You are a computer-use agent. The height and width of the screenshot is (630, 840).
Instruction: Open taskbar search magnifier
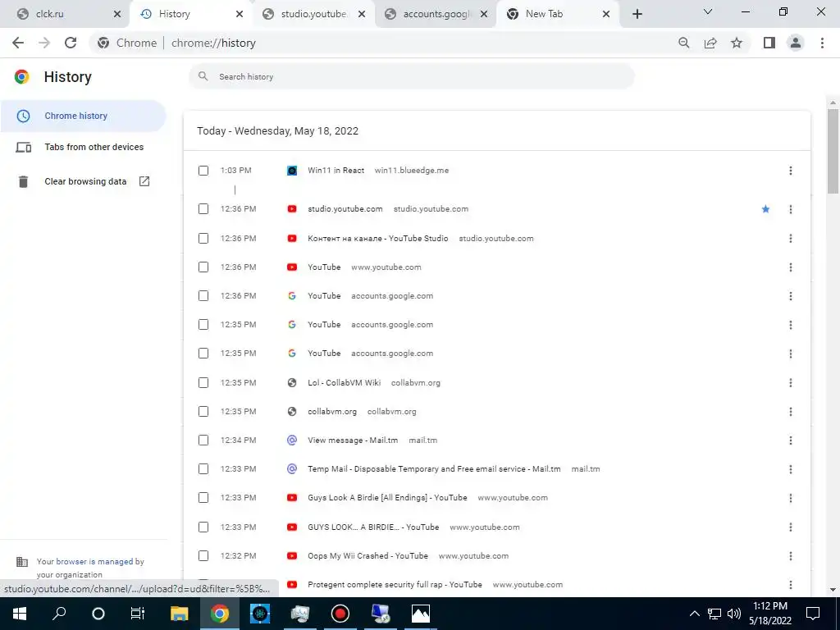tap(59, 614)
